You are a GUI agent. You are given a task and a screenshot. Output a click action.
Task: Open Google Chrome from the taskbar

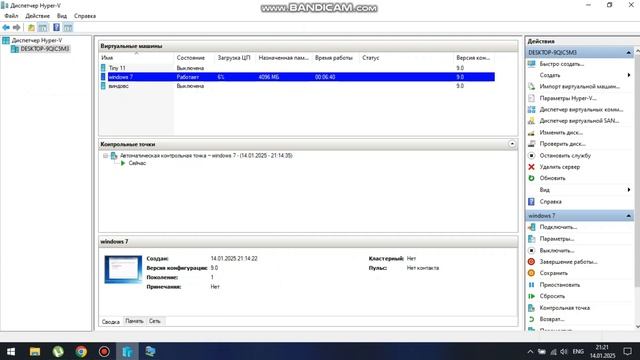pos(81,351)
